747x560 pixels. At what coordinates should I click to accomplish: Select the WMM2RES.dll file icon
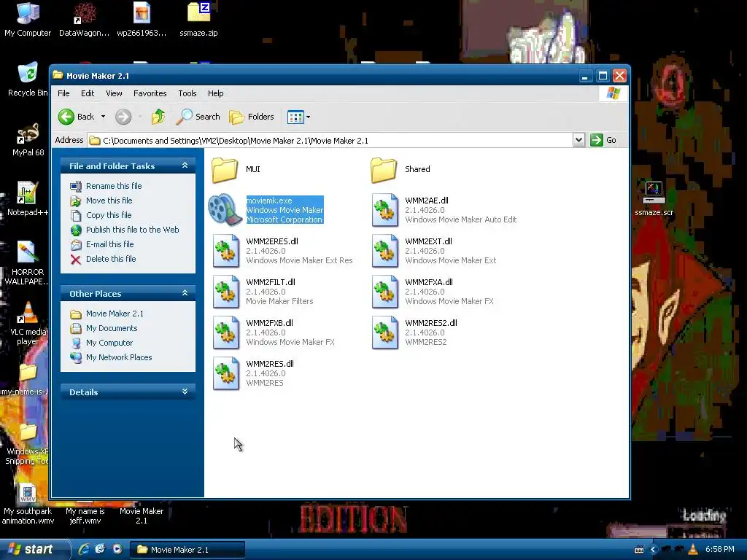coord(226,374)
